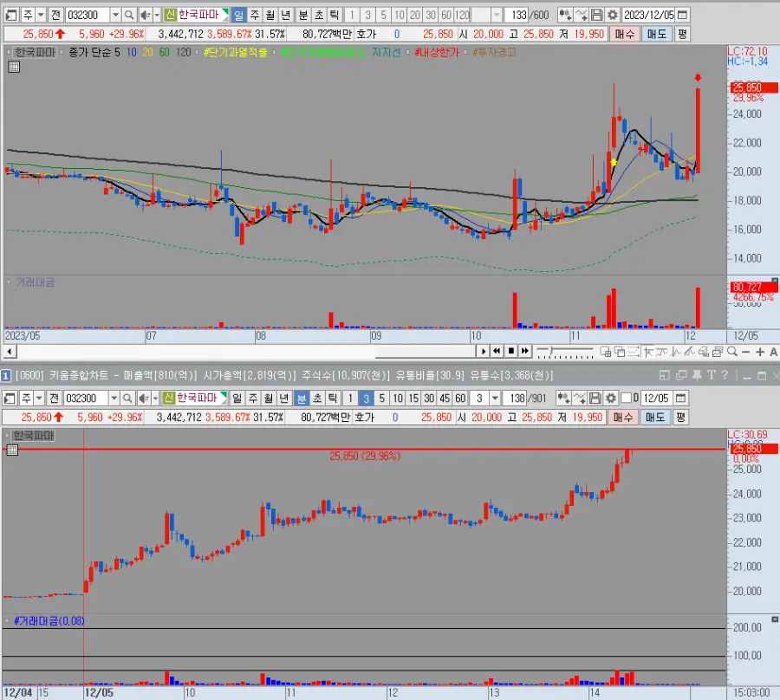Click the question mark help icon in title bar

725,375
